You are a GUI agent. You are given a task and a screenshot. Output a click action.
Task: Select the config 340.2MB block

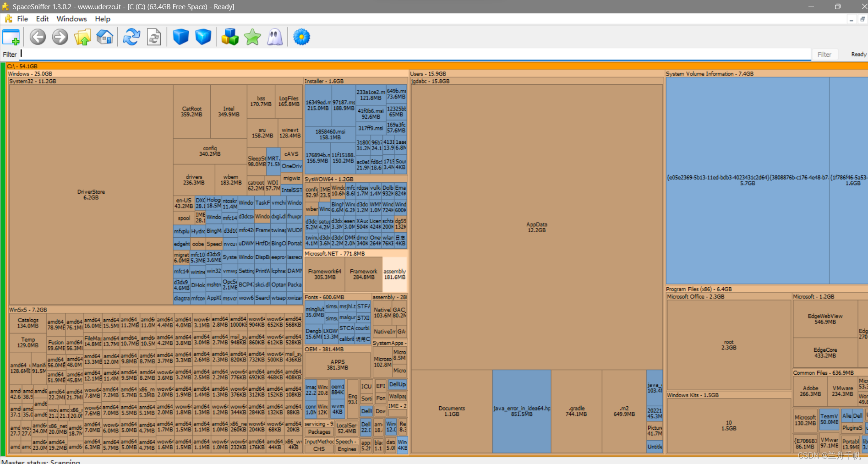[210, 151]
